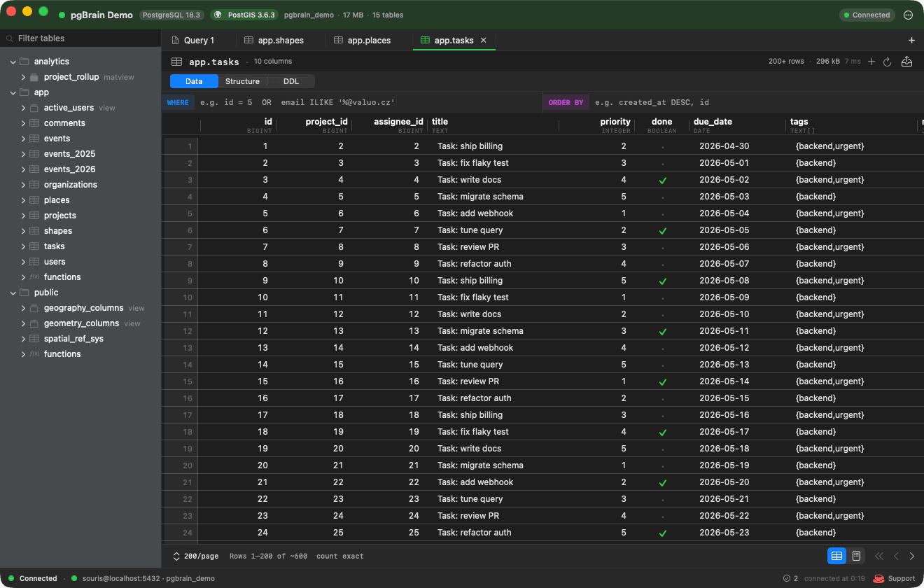Click the app functions f(x) icon
The height and width of the screenshot is (588, 924).
34,277
